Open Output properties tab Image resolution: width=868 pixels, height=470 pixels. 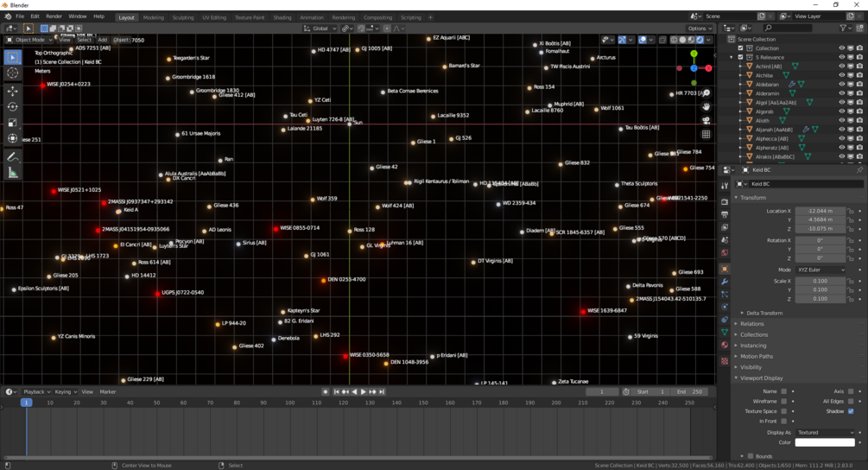click(725, 215)
